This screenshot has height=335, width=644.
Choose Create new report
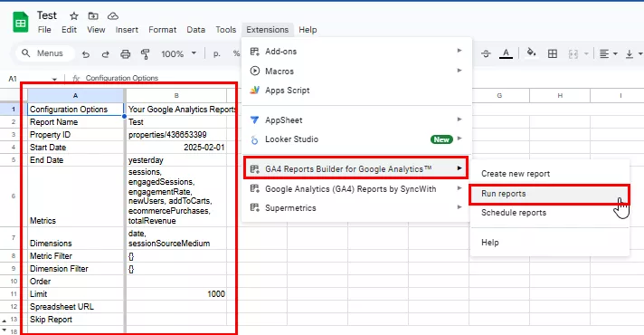pos(550,174)
